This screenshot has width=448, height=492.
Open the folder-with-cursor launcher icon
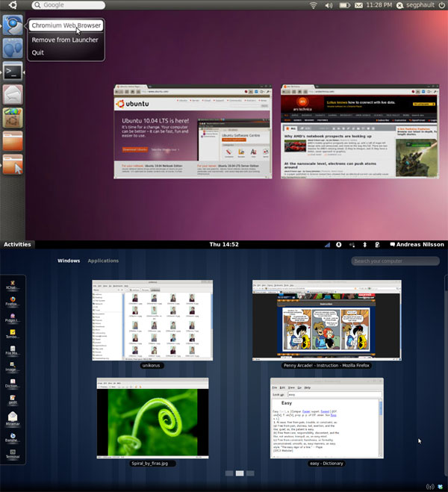pyautogui.click(x=13, y=164)
